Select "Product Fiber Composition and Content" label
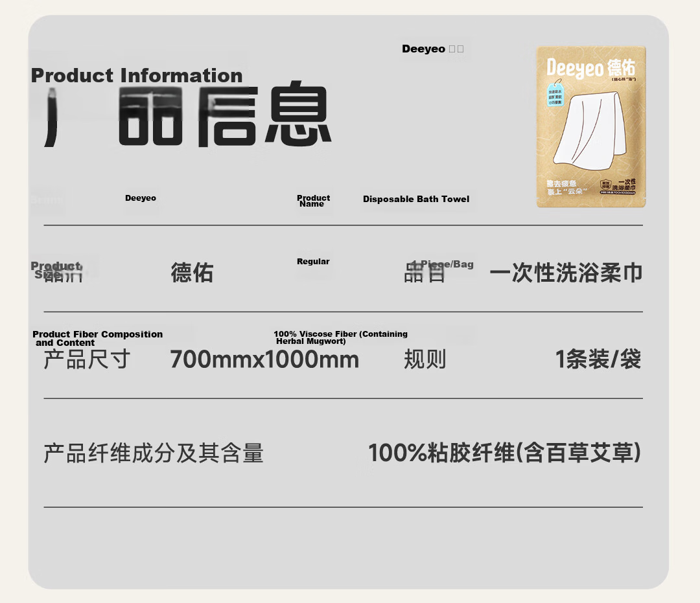Viewport: 700px width, 603px height. click(x=97, y=339)
